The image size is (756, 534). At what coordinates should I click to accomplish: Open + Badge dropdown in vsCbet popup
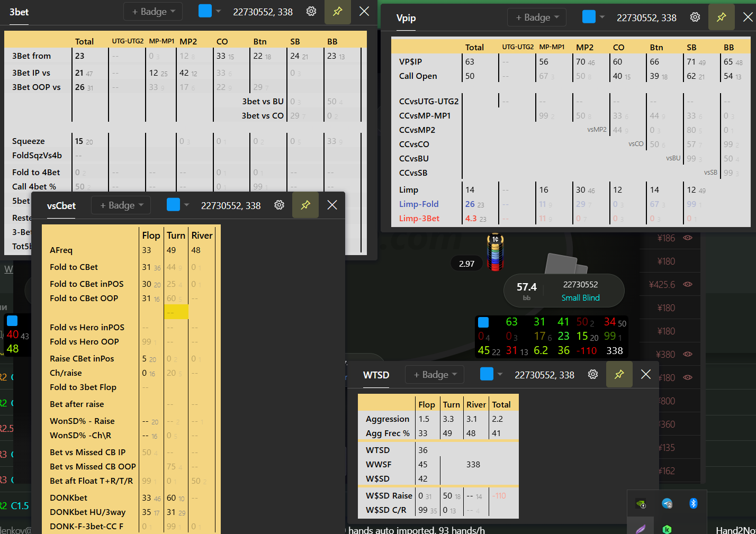(x=121, y=205)
